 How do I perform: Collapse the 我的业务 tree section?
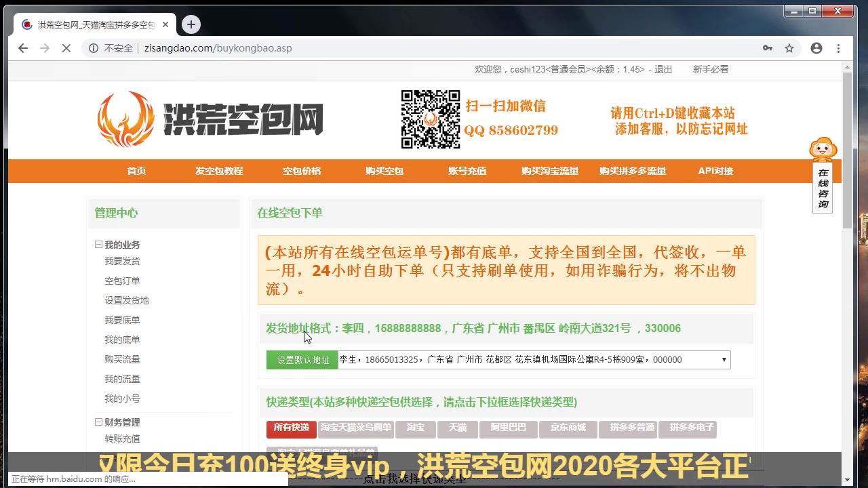(98, 245)
